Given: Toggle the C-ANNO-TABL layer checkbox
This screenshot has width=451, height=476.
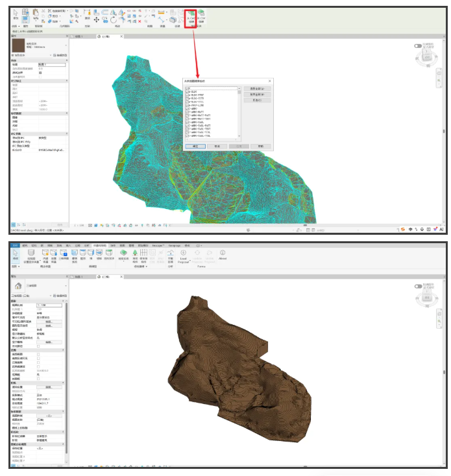Looking at the screenshot, I should click(187, 122).
